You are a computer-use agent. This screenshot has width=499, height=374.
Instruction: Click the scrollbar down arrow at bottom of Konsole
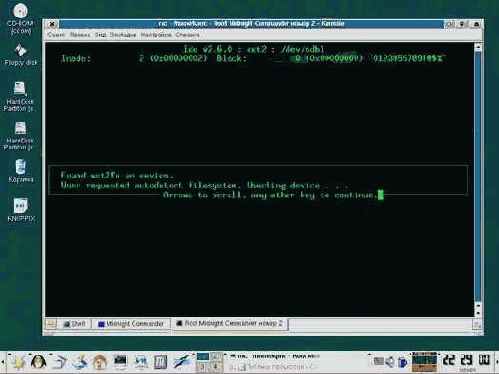[478, 313]
